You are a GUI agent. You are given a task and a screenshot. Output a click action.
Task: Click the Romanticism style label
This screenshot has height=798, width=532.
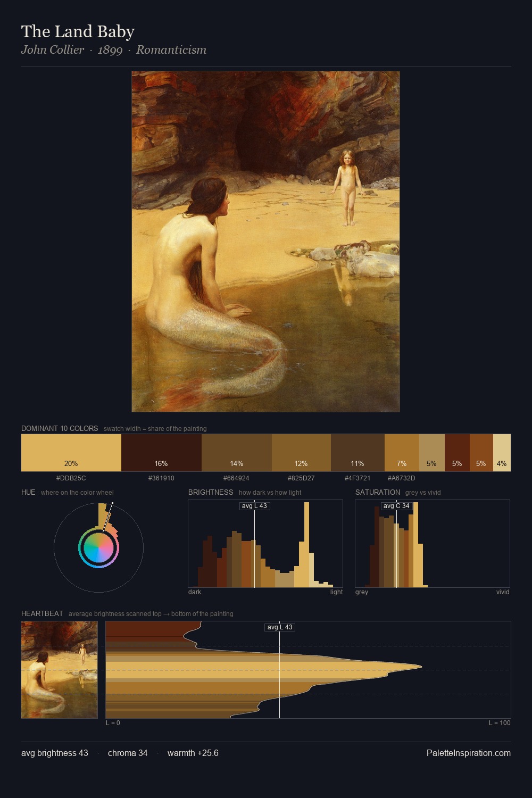171,50
